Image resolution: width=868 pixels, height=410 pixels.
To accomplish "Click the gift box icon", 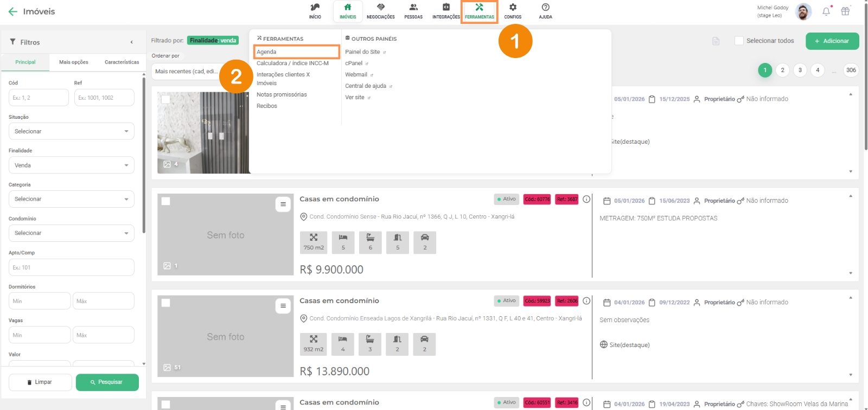I will pyautogui.click(x=845, y=11).
